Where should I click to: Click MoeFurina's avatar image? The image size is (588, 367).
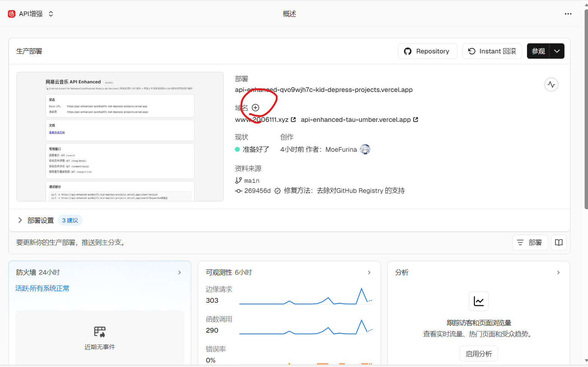pos(365,149)
